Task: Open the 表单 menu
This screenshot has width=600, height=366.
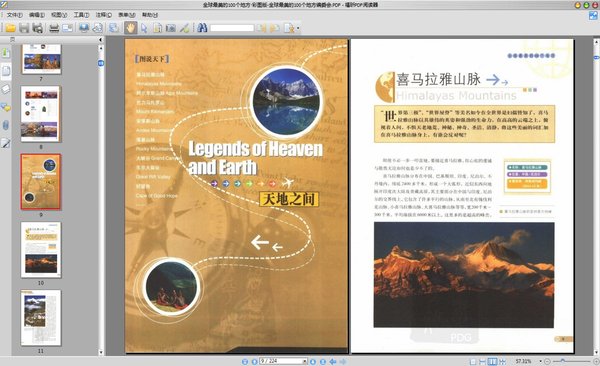Action: 127,15
